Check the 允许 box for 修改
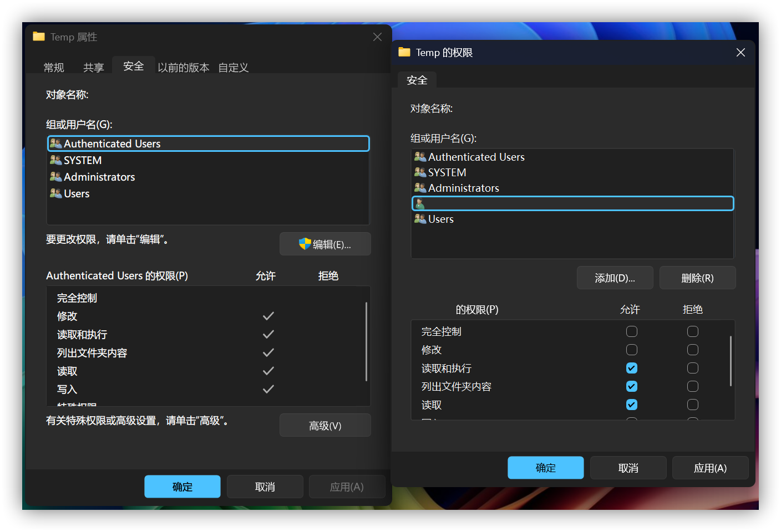This screenshot has width=781, height=532. pyautogui.click(x=632, y=350)
